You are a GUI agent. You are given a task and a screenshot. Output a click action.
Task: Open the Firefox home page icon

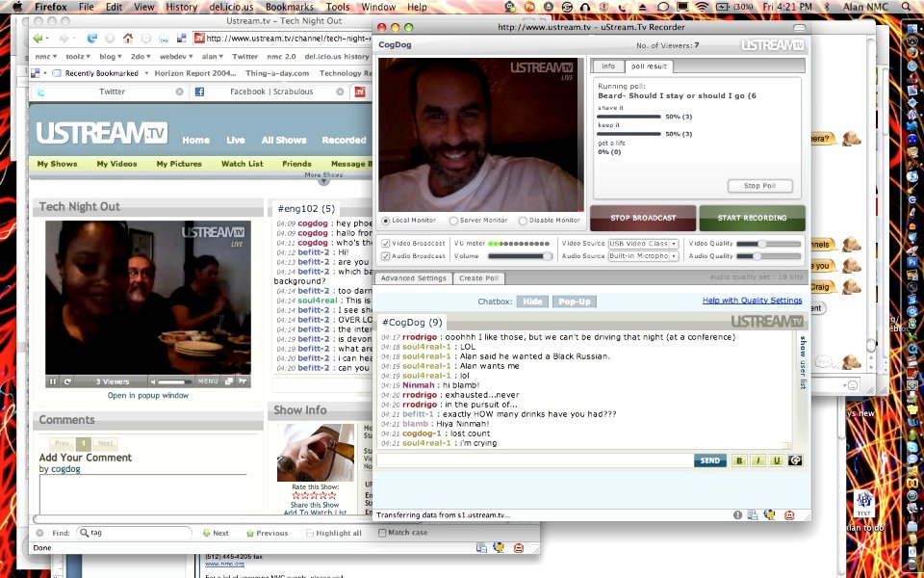click(x=127, y=39)
